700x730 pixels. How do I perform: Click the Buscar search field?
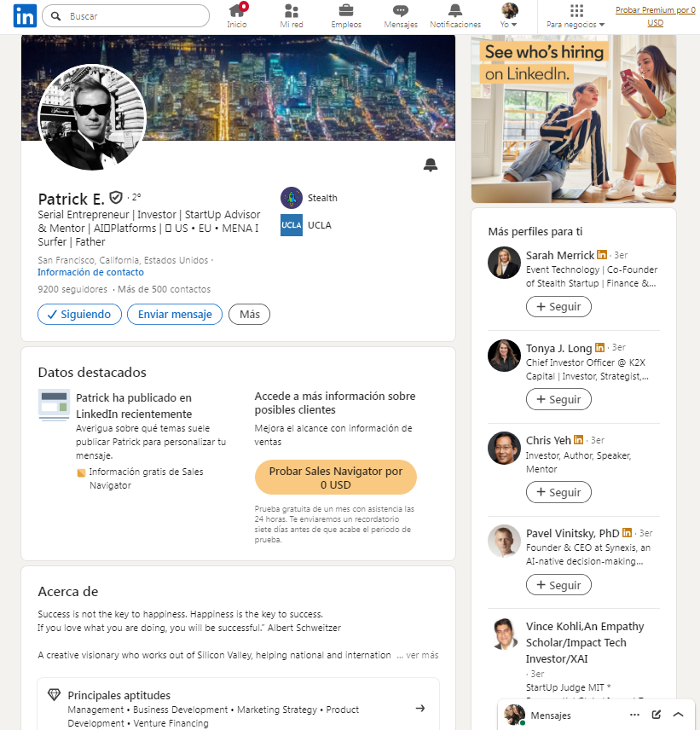pos(125,16)
